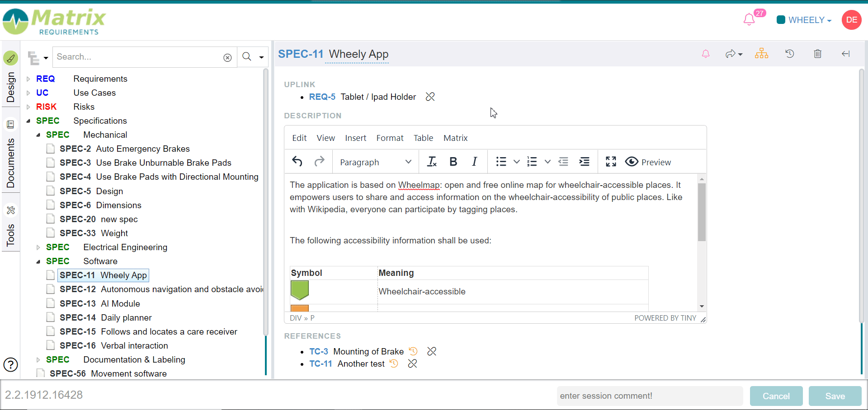Run search with the magnifier icon
The height and width of the screenshot is (410, 868).
(x=246, y=56)
